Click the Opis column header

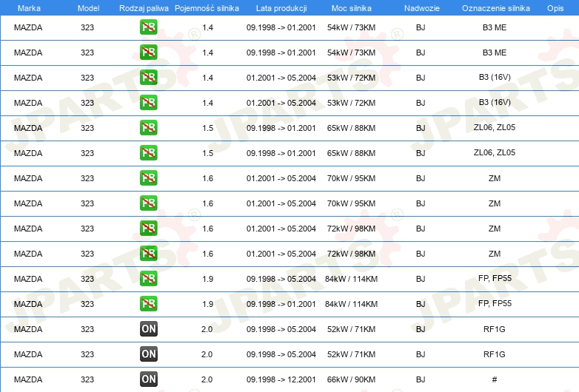click(555, 7)
